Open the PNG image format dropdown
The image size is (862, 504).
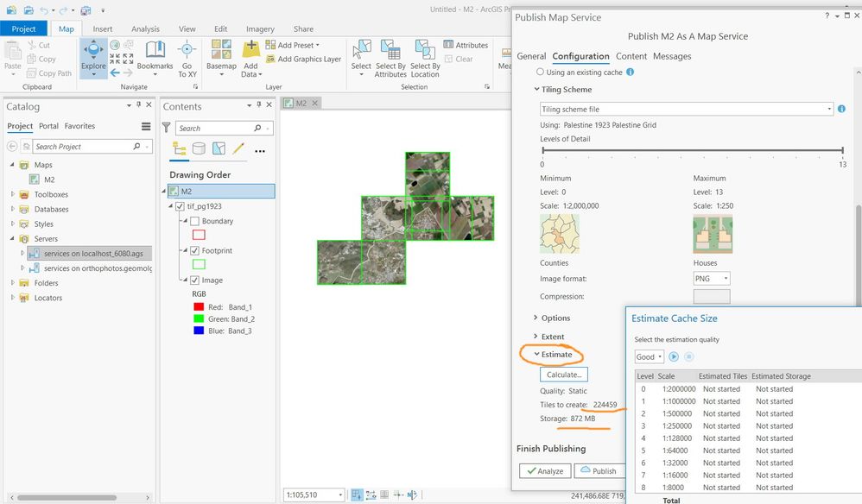[x=712, y=279]
